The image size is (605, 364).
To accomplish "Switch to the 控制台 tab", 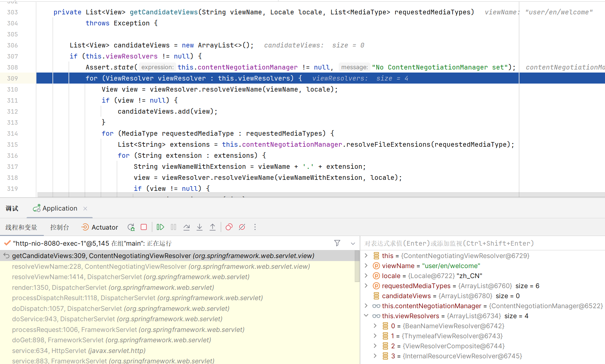I will pos(59,228).
